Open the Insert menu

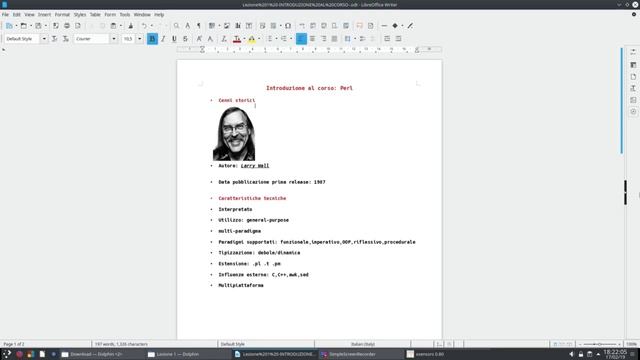(44, 15)
